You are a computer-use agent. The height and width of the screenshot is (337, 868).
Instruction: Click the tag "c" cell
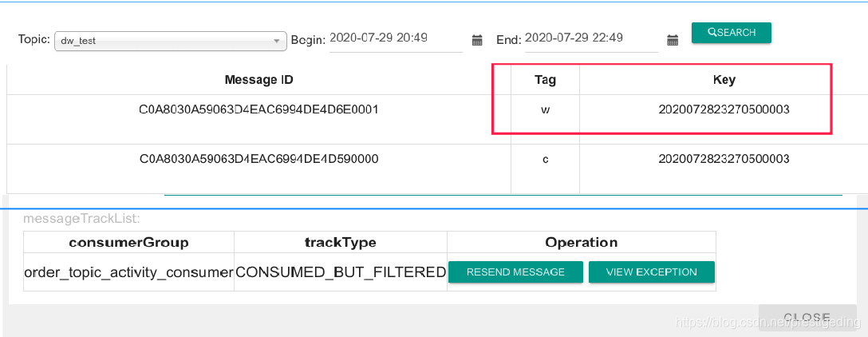coord(545,159)
